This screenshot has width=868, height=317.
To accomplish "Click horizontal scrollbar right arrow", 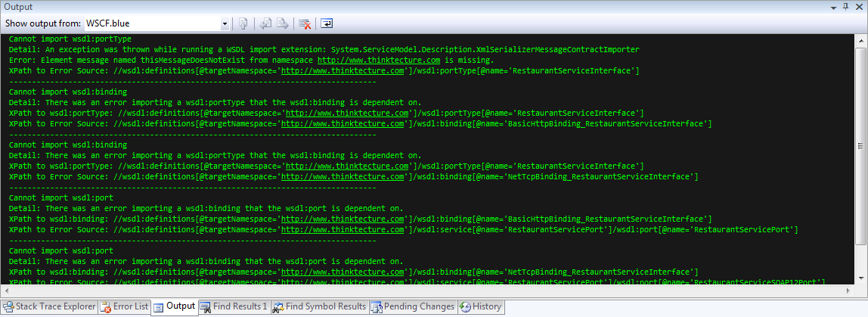I will (850, 291).
